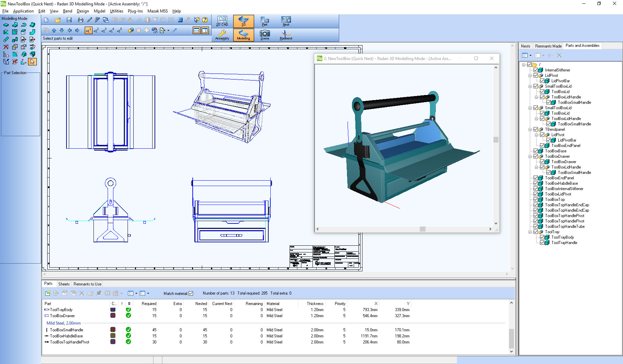Uncheck the Match material checkbox
This screenshot has width=623, height=364.
pyautogui.click(x=191, y=294)
